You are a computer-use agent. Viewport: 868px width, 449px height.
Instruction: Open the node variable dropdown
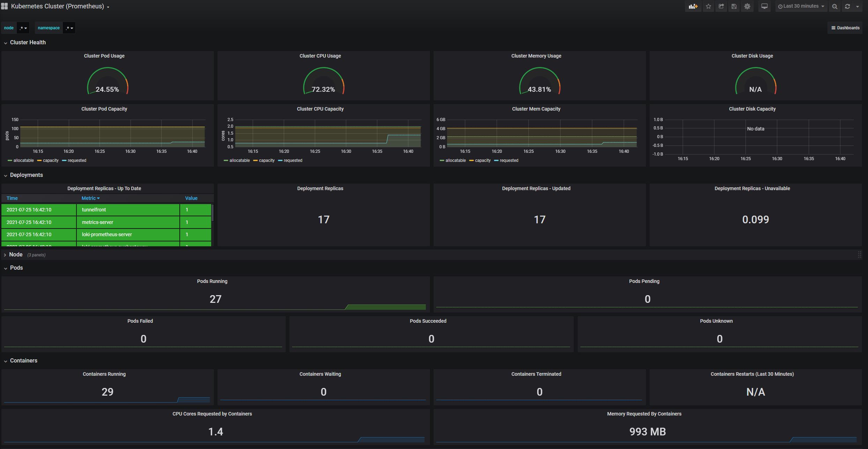pos(23,28)
